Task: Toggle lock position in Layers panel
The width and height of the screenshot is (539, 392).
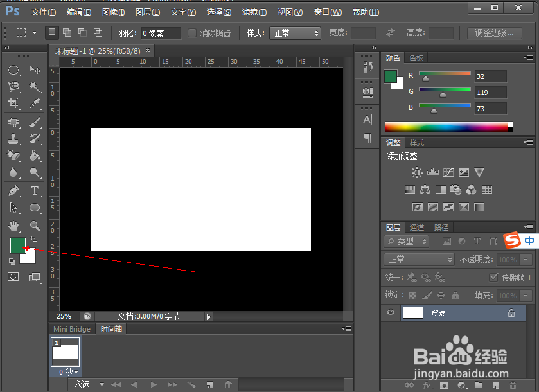Action: (x=441, y=296)
